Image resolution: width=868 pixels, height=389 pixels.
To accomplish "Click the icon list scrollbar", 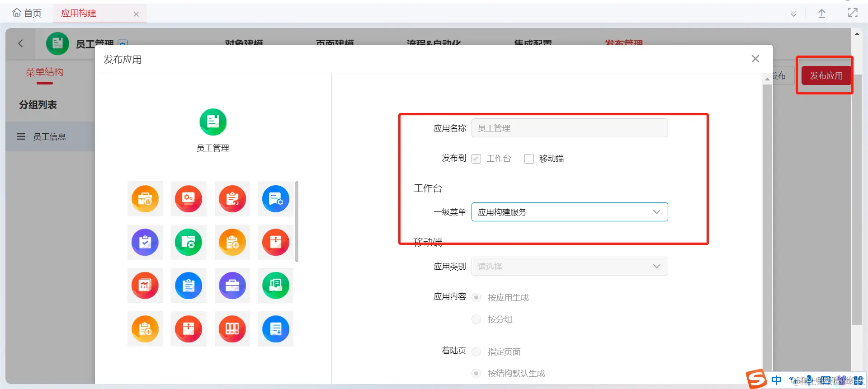I will click(297, 221).
